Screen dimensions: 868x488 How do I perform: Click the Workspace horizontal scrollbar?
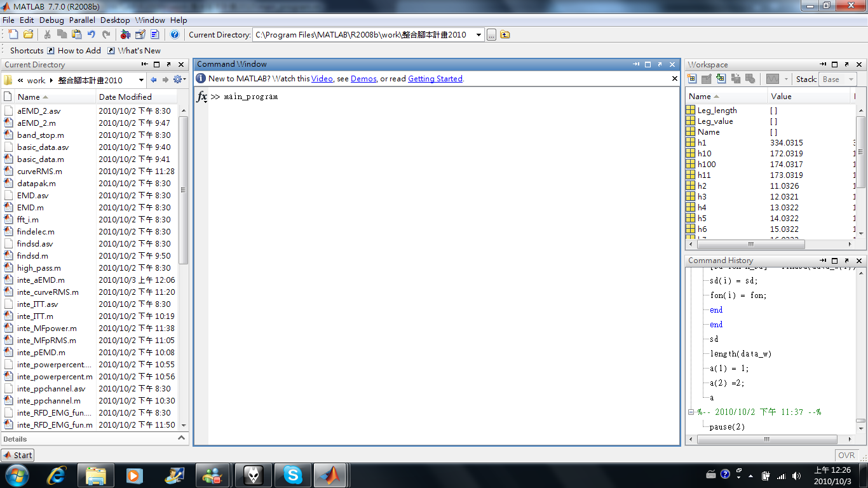(x=750, y=244)
